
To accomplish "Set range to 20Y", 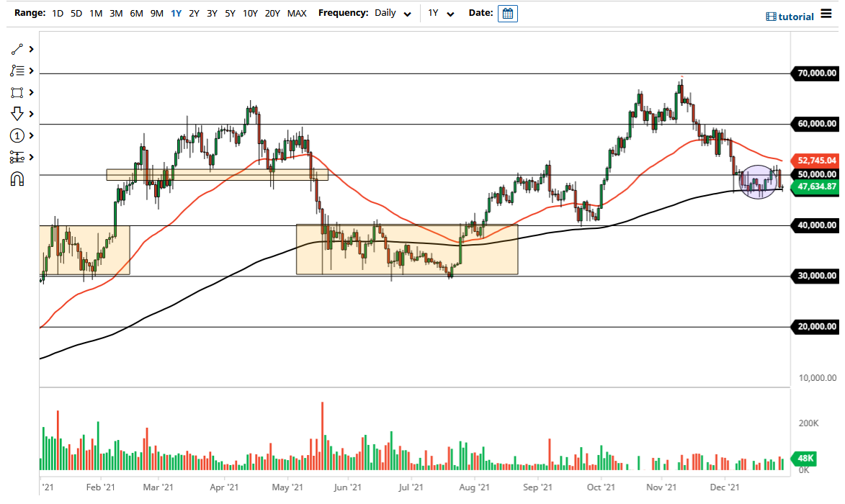I will [272, 14].
